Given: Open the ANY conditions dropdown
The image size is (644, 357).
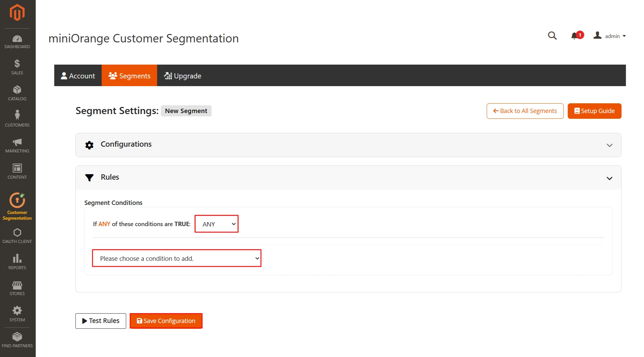Looking at the screenshot, I should click(216, 224).
